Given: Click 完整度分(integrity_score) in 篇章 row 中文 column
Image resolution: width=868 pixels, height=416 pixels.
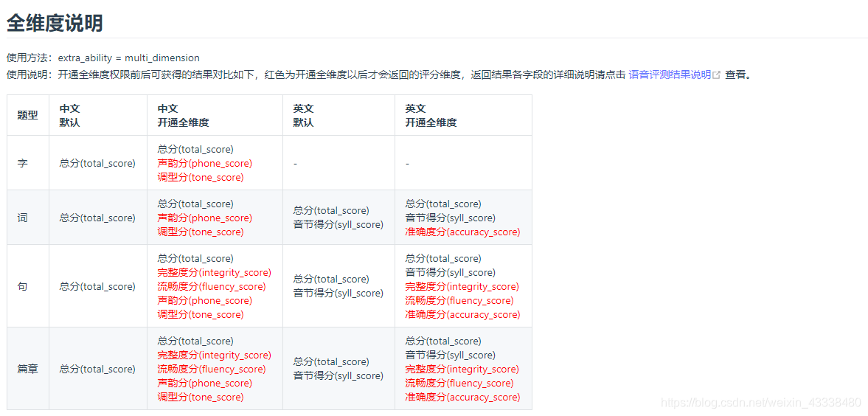Looking at the screenshot, I should pos(214,355).
